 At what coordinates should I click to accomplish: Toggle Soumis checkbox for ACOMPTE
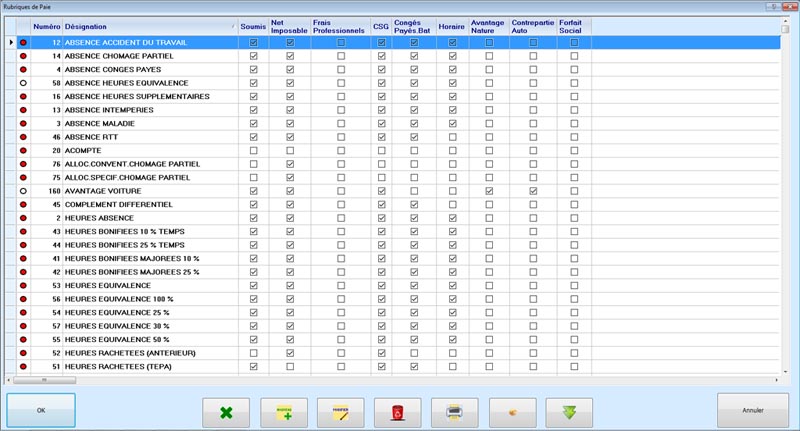(254, 150)
